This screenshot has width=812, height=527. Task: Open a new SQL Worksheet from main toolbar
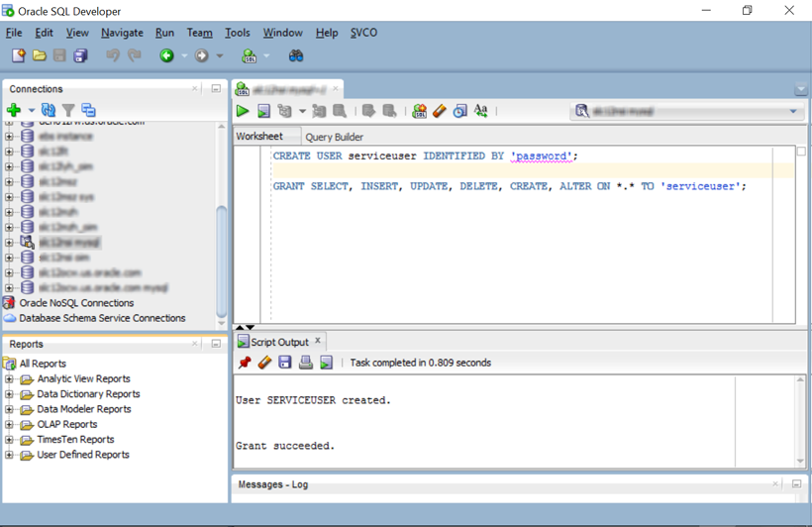(250, 55)
